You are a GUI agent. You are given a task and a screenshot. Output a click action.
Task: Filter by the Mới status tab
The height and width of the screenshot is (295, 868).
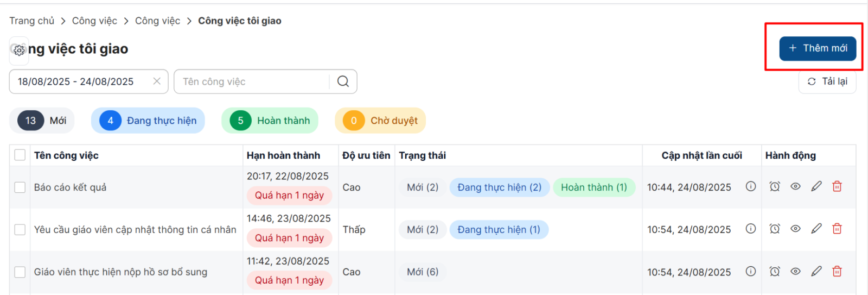pyautogui.click(x=42, y=121)
